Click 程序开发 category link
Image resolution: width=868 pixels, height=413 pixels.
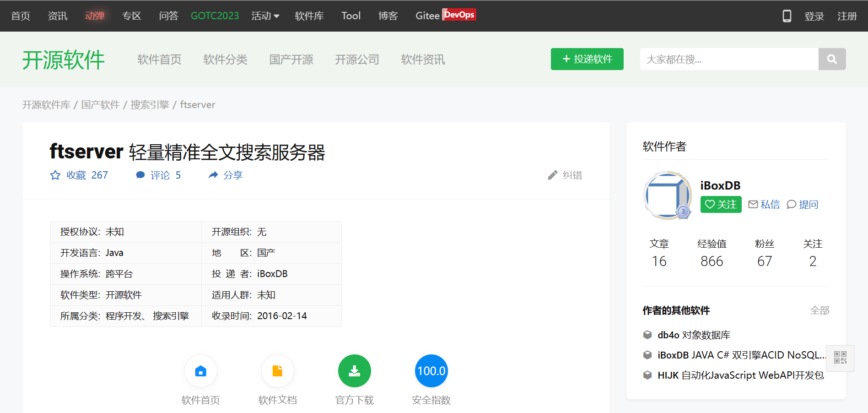click(x=124, y=316)
